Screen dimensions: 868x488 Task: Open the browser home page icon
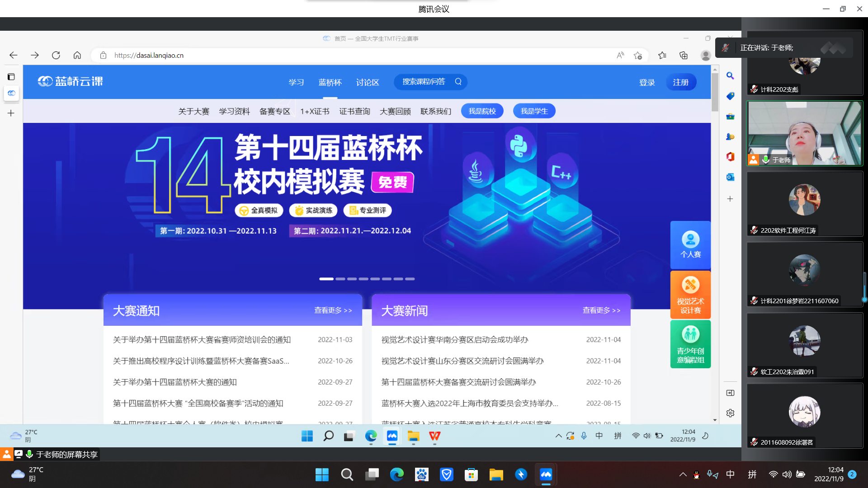coord(77,55)
